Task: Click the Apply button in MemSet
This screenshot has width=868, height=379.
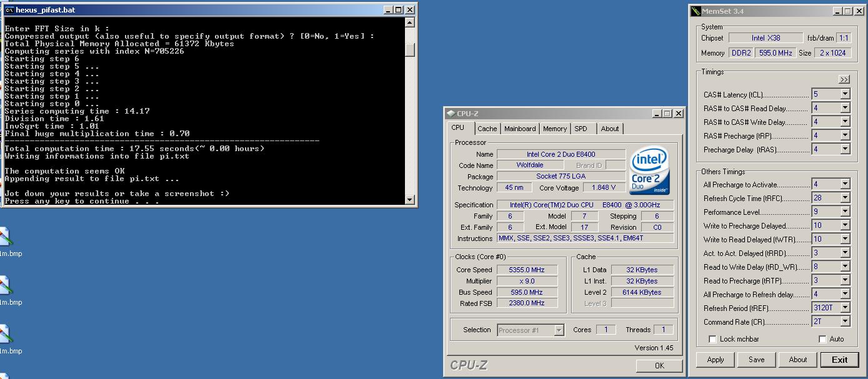Action: (x=716, y=360)
